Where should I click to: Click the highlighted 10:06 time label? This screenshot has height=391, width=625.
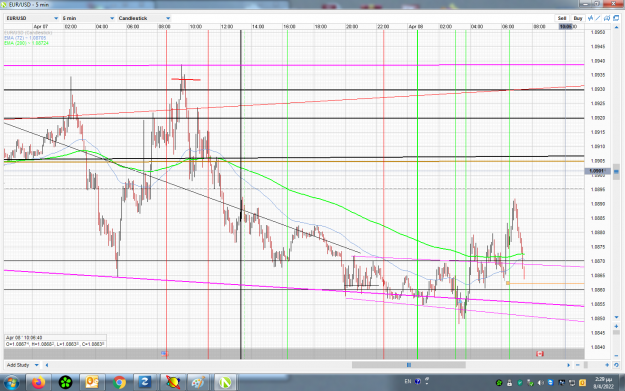coord(566,26)
